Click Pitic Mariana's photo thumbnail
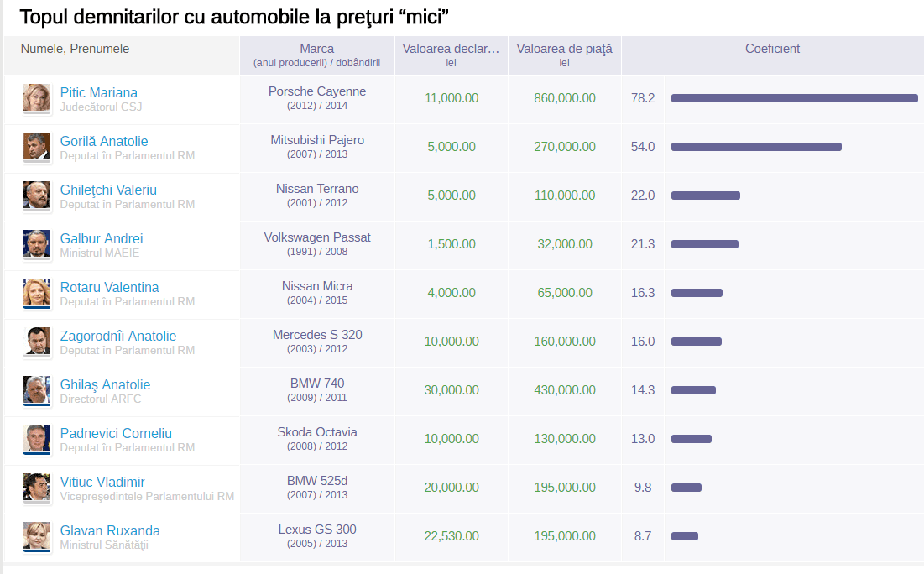924x574 pixels. pyautogui.click(x=37, y=98)
